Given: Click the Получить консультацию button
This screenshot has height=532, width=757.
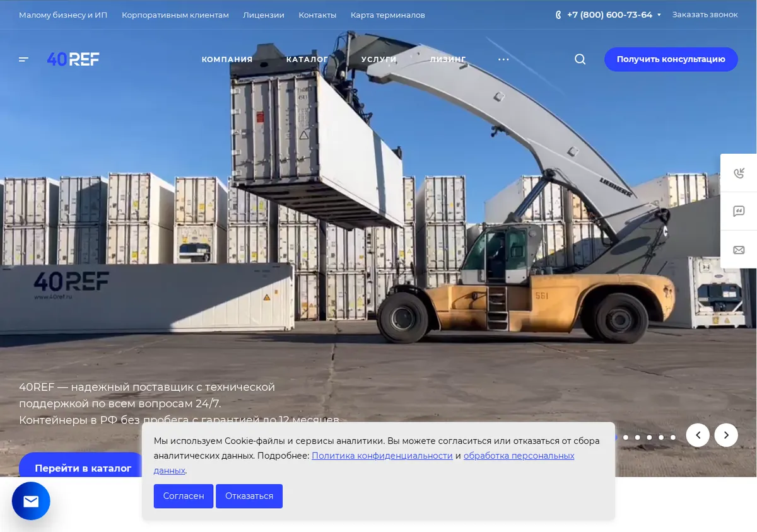Looking at the screenshot, I should click(671, 59).
